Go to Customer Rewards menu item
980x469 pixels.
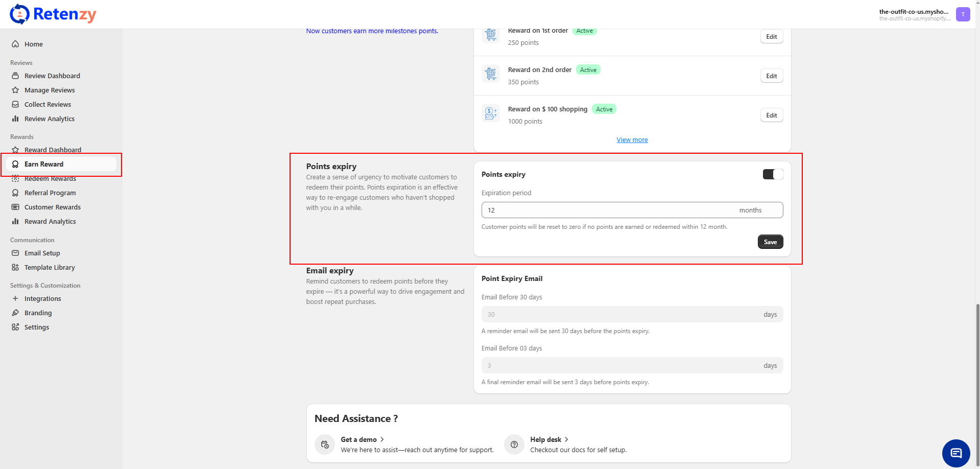(x=53, y=207)
